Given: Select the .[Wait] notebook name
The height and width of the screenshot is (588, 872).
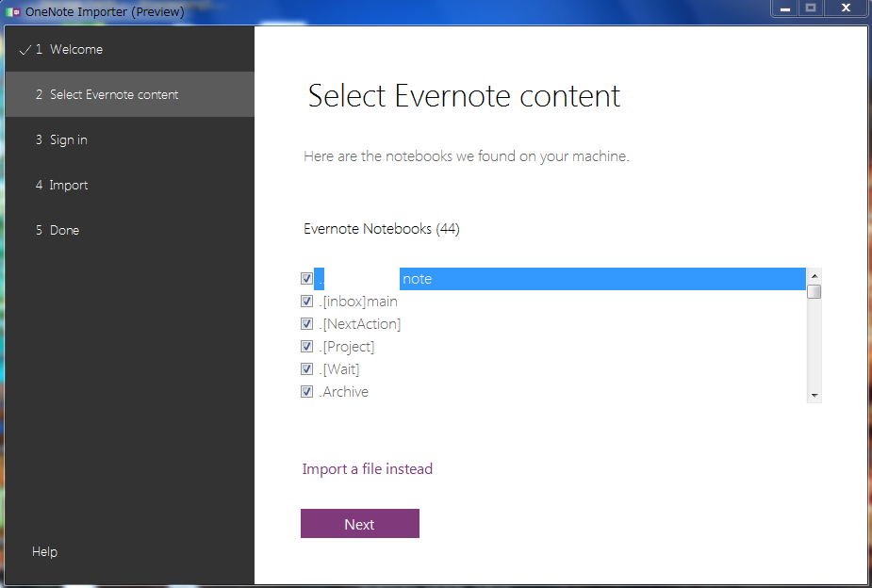Looking at the screenshot, I should pyautogui.click(x=339, y=369).
